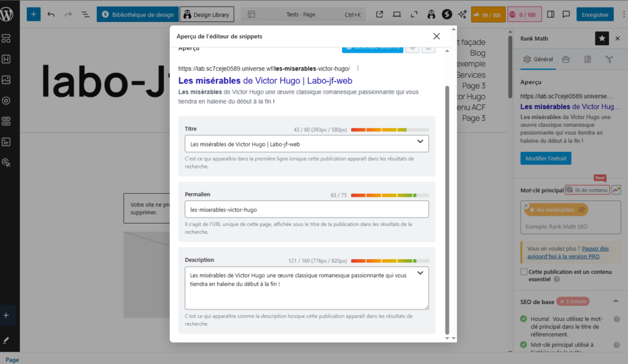
Task: Click the Permalien length progress bar
Action: 389,195
